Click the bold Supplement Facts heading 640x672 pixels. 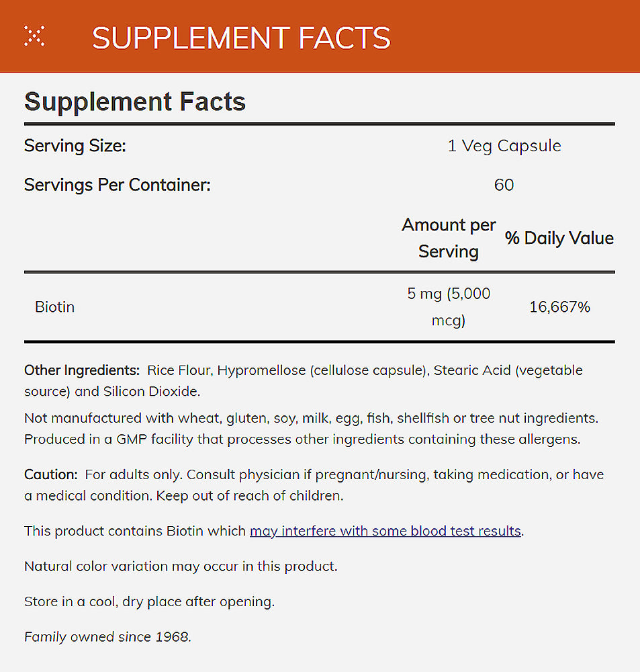point(135,102)
